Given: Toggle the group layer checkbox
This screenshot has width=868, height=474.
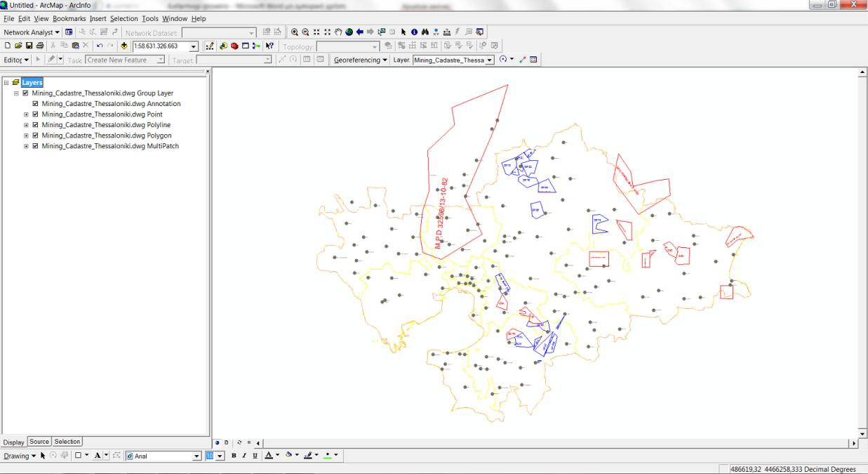Looking at the screenshot, I should (x=26, y=93).
